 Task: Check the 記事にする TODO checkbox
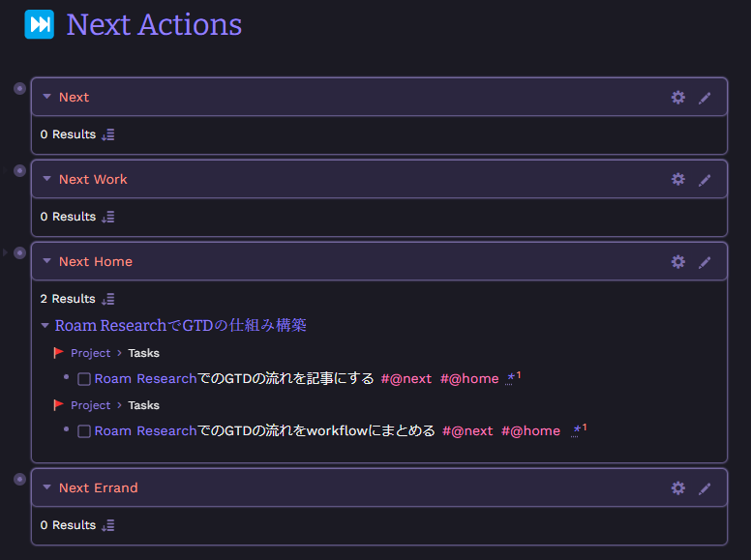click(x=84, y=379)
